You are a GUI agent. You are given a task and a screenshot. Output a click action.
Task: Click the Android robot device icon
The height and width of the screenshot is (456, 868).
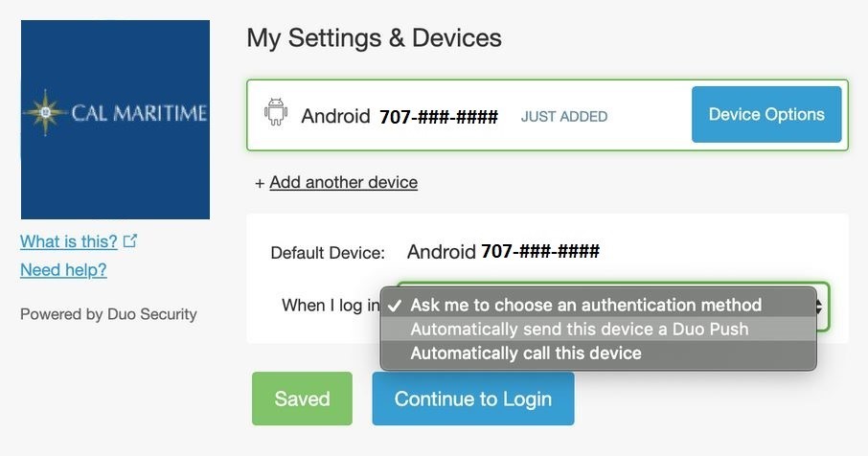click(x=276, y=112)
